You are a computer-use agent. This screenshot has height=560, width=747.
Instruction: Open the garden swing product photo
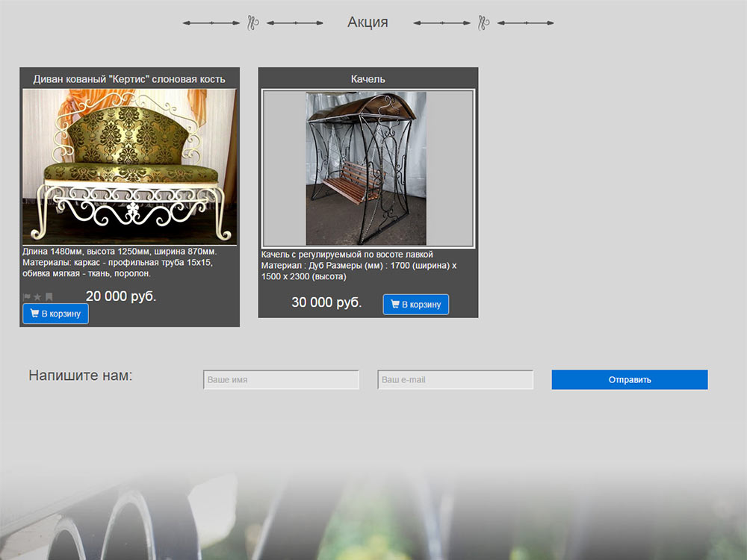click(368, 169)
